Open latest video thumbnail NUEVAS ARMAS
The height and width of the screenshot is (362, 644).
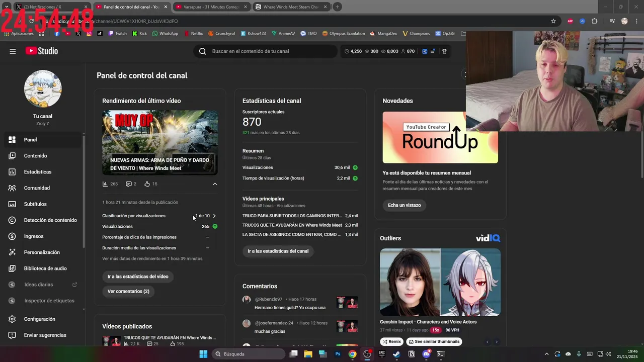pyautogui.click(x=160, y=143)
